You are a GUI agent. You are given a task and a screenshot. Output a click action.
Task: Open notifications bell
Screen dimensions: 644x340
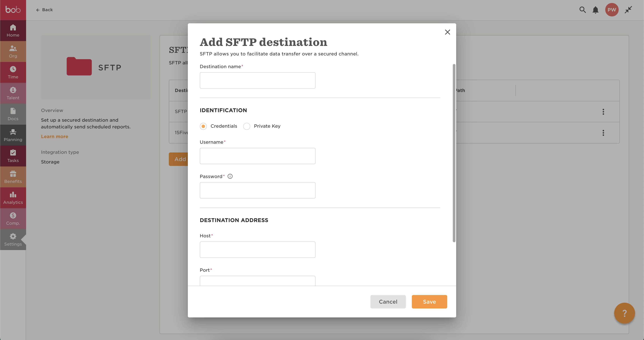click(x=596, y=10)
